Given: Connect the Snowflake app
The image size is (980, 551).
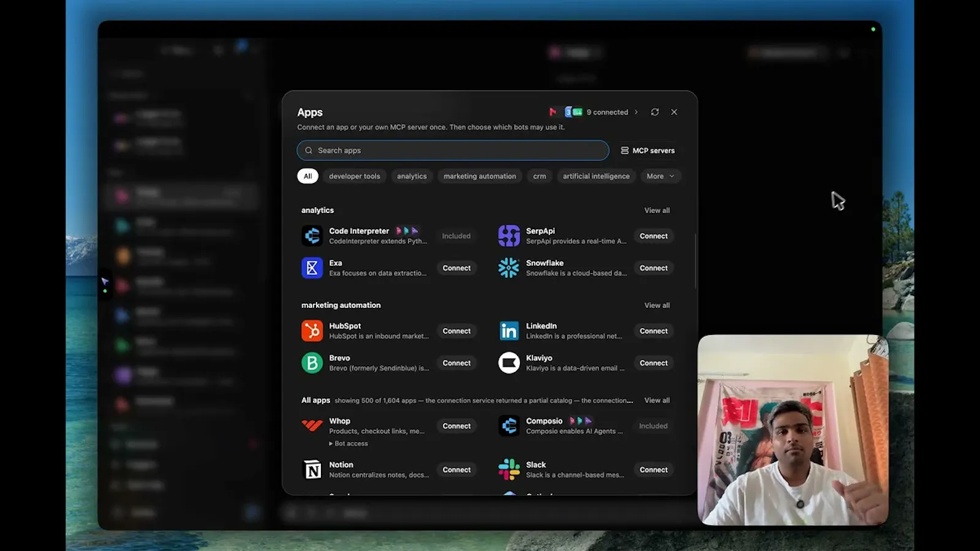Looking at the screenshot, I should 654,268.
